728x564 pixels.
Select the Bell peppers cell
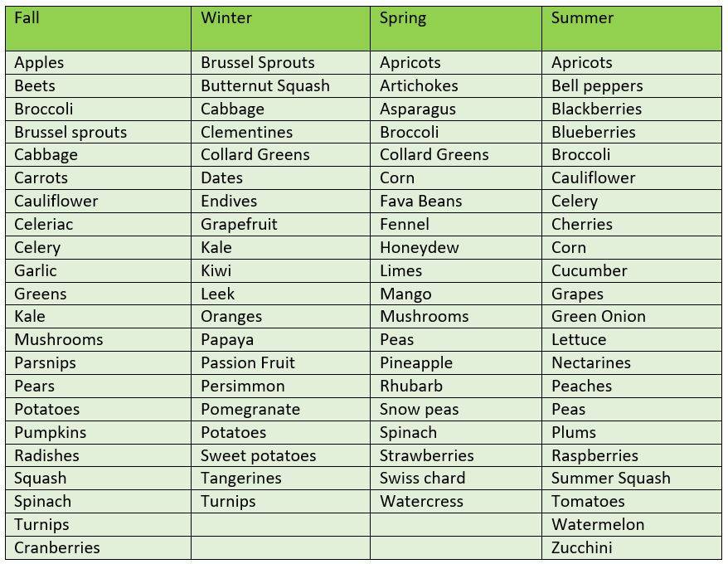pos(632,86)
